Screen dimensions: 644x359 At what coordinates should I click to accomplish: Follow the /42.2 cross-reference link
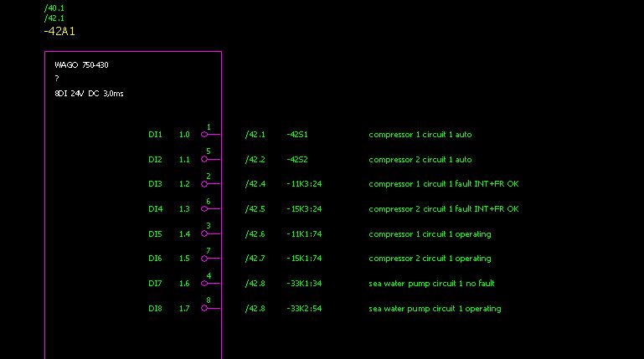click(255, 159)
